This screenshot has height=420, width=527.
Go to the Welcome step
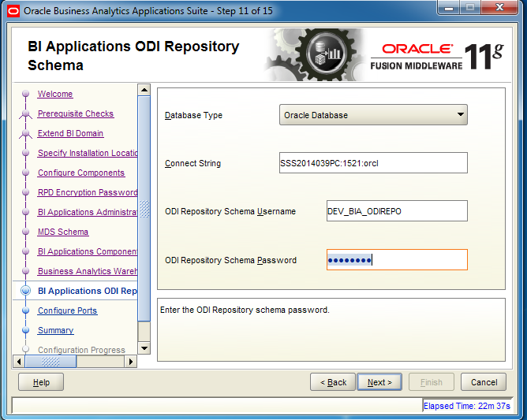[55, 94]
